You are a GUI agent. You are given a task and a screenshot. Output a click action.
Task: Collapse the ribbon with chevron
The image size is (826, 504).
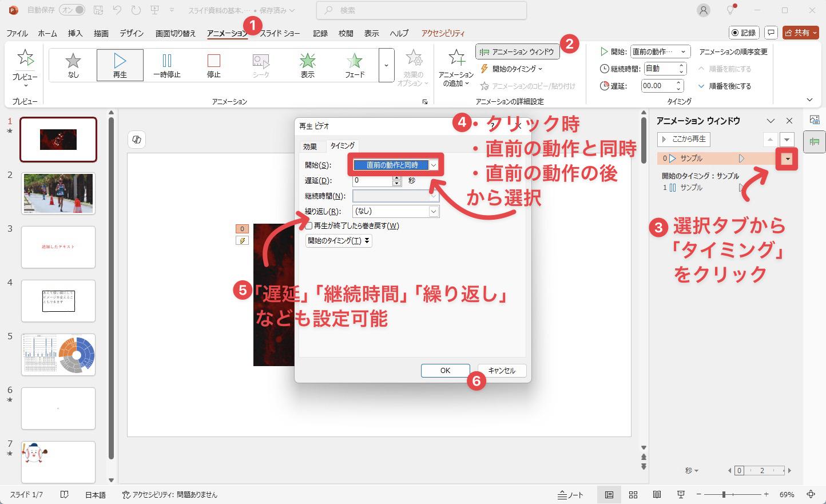pyautogui.click(x=809, y=100)
